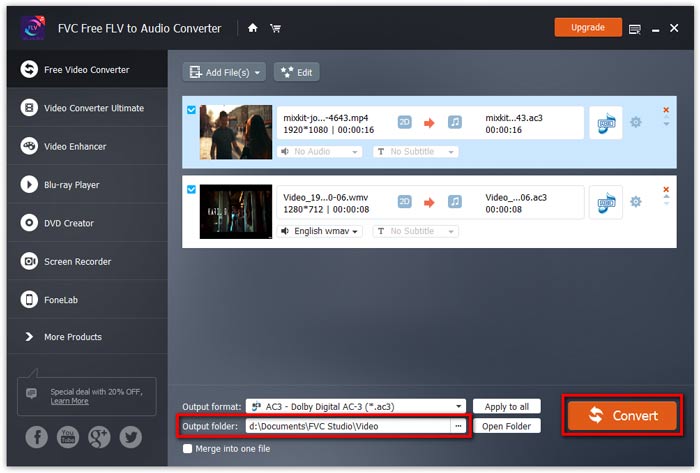Click the Facebook icon in sidebar
This screenshot has width=700, height=473.
point(37,436)
